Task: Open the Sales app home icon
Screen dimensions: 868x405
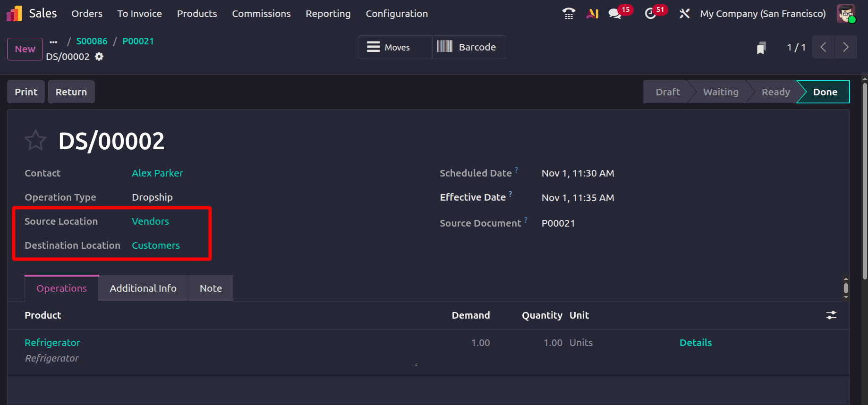Action: [14, 14]
